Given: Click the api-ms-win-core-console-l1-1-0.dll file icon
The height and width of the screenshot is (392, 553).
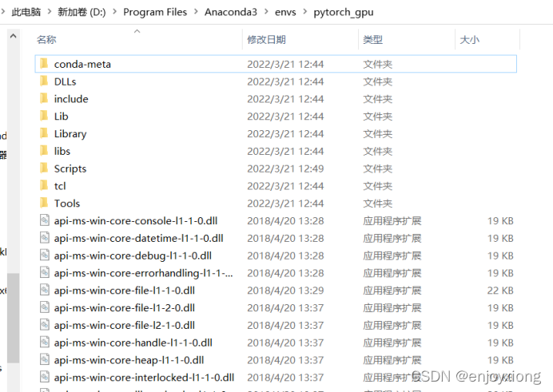Looking at the screenshot, I should (x=45, y=220).
